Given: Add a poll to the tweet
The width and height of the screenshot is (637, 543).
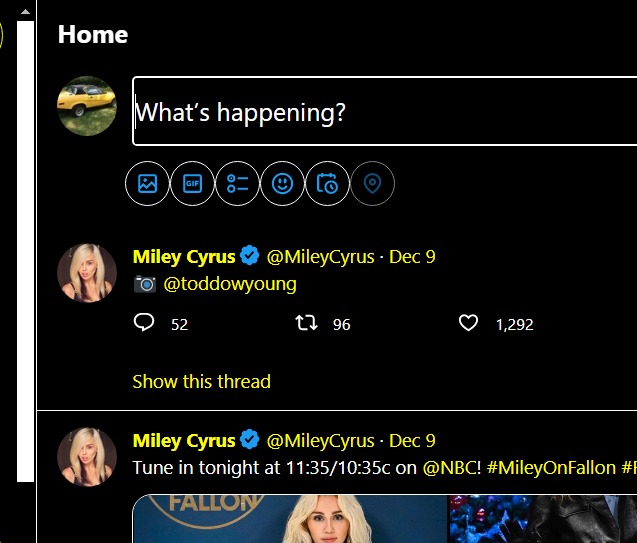Looking at the screenshot, I should coord(237,184).
